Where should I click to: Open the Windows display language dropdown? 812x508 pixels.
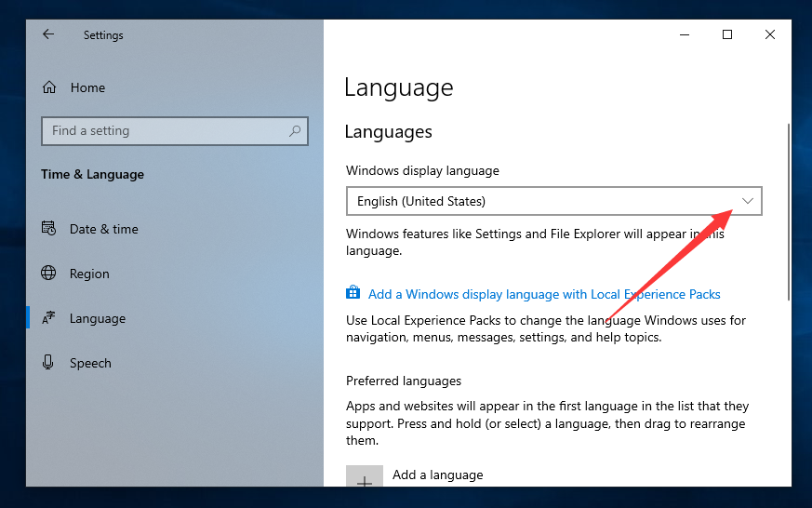coord(554,201)
